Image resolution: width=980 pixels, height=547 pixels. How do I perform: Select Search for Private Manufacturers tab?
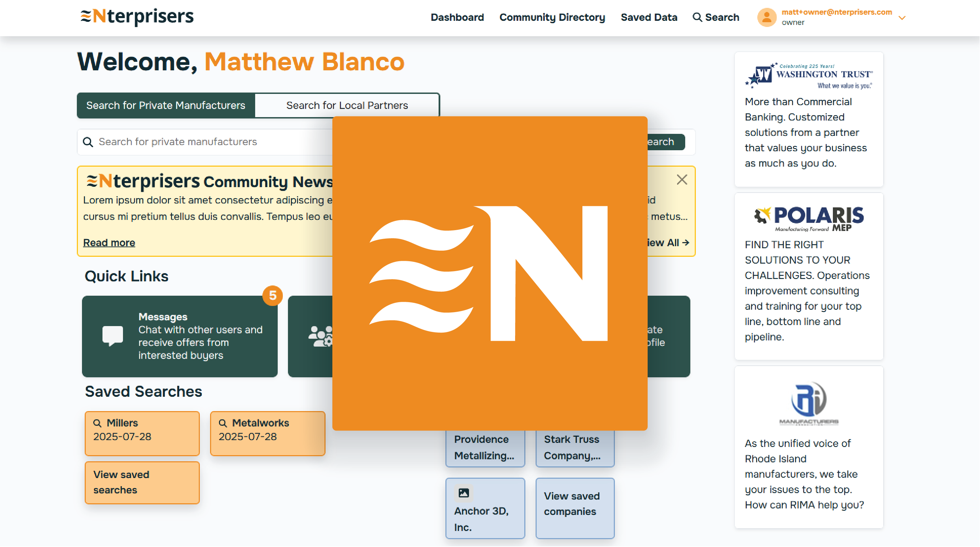166,106
